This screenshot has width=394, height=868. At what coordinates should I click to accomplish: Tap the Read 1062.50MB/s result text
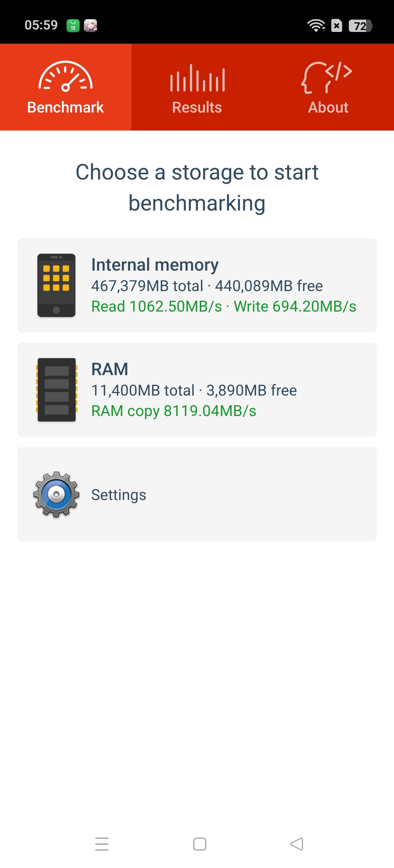point(157,306)
